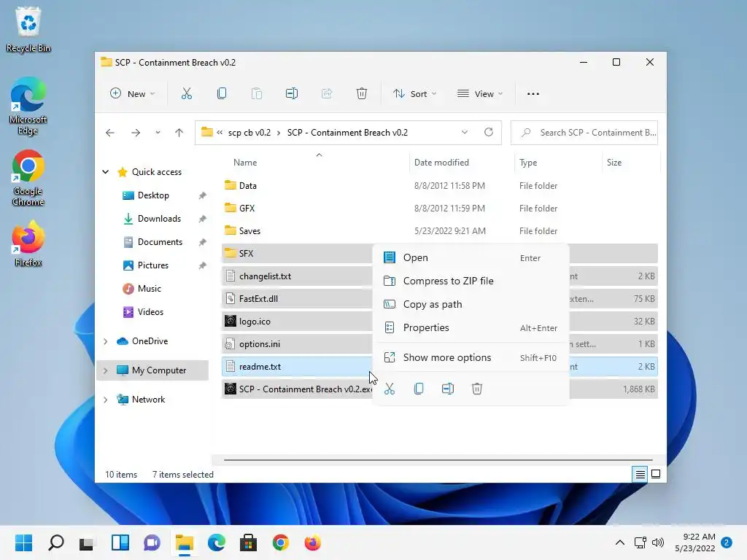747x560 pixels.
Task: Open the Windows Start menu
Action: [23, 542]
